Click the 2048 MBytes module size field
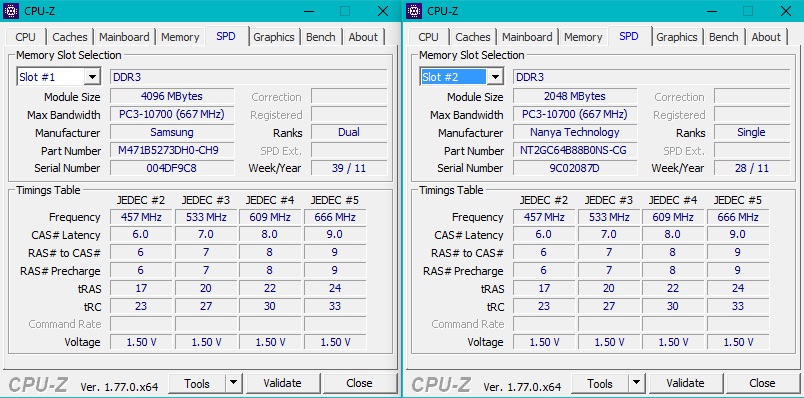 pos(575,96)
